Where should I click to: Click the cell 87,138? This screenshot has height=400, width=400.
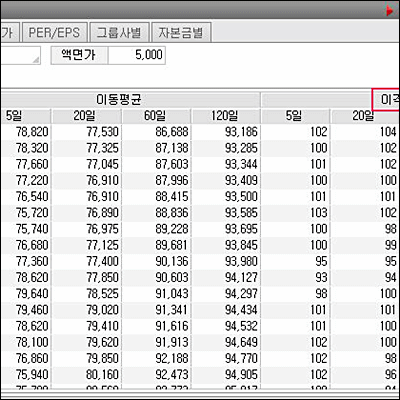(156, 148)
